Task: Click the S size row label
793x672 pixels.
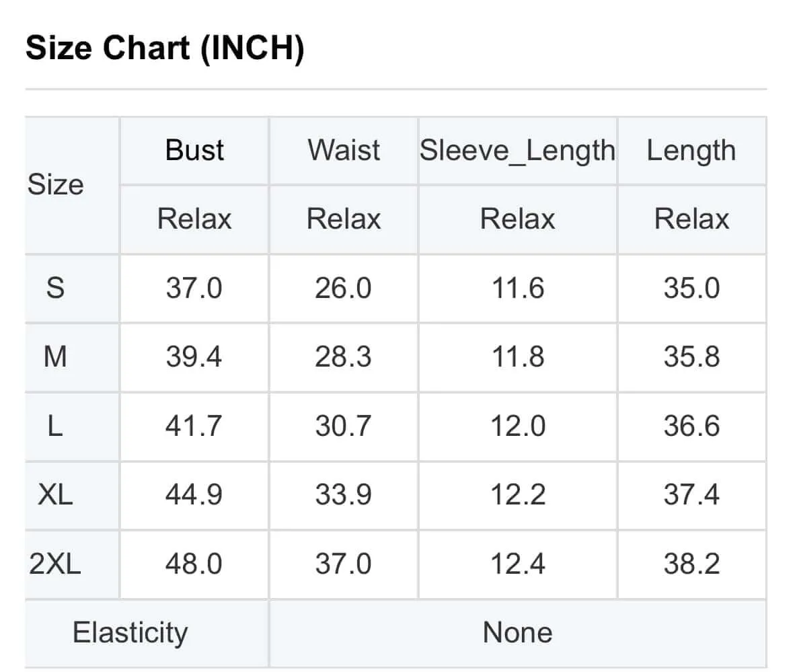Action: coord(55,288)
